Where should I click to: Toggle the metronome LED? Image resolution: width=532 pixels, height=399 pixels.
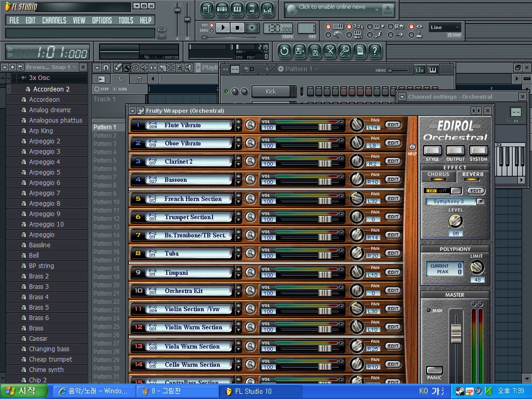tap(328, 35)
